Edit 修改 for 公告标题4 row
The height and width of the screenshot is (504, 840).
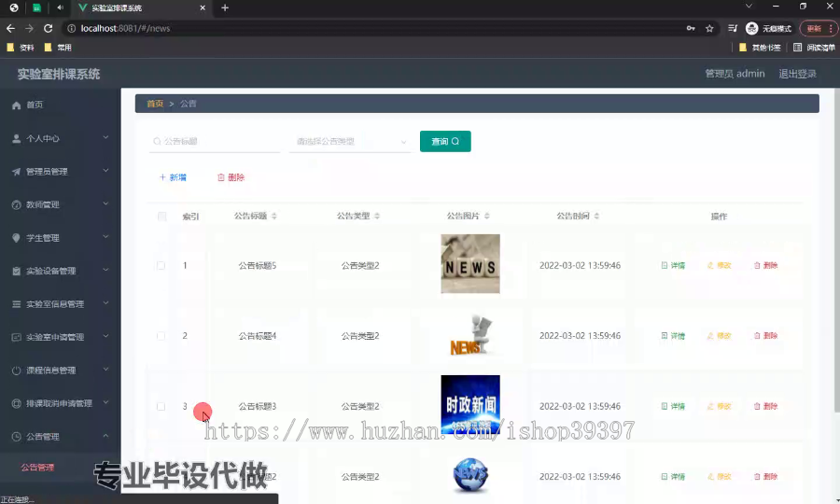[x=720, y=336]
